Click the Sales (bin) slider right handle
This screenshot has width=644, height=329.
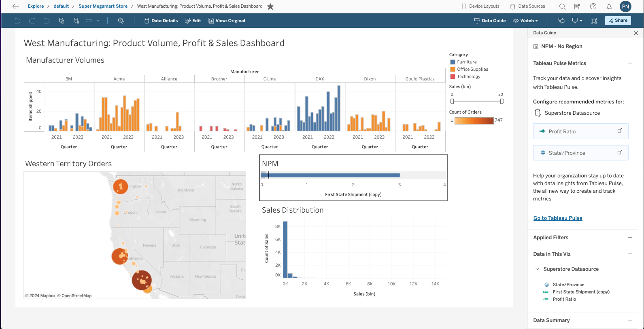pos(502,101)
